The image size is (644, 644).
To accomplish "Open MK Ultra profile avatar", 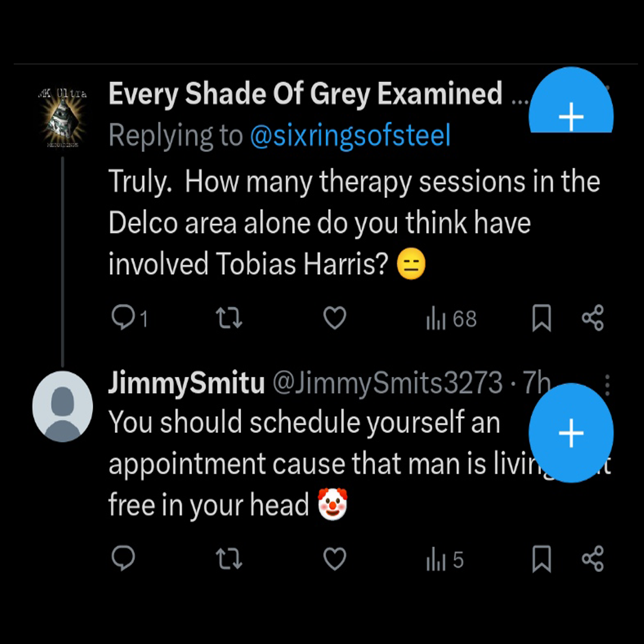I will 63,117.
